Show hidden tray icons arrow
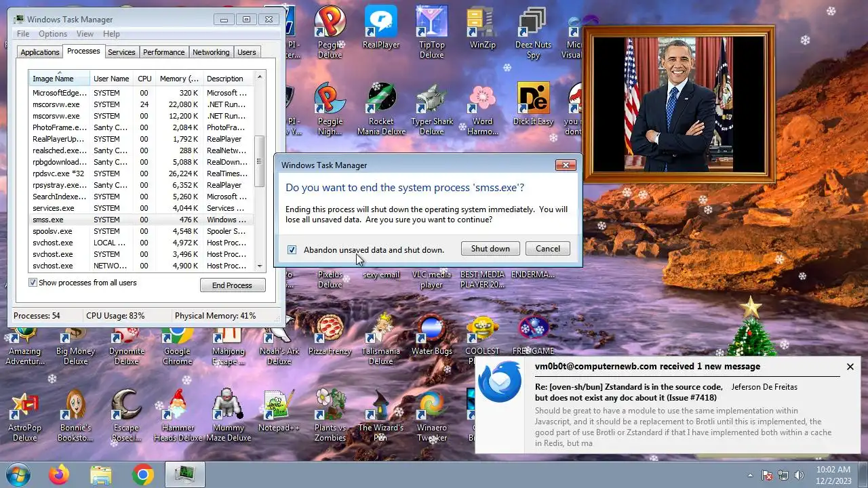Screen dimensions: 868x488 (750, 475)
